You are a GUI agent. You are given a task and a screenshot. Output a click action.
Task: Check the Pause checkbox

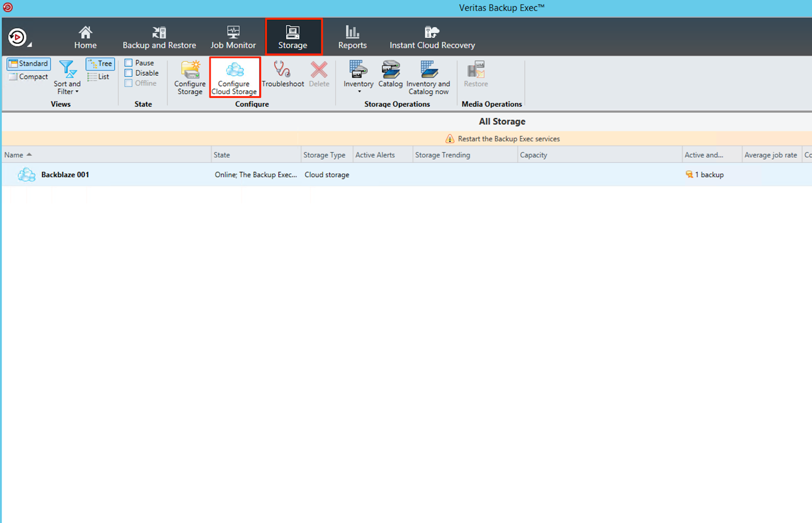129,63
